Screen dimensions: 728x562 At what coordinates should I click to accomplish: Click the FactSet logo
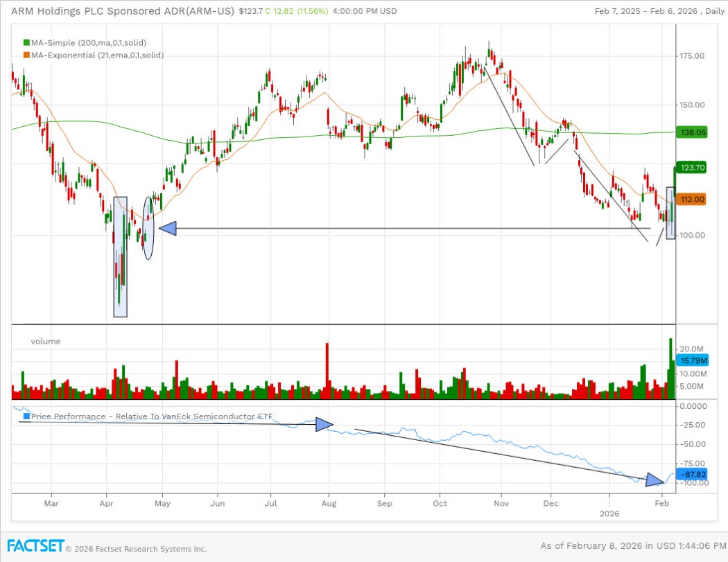[35, 546]
